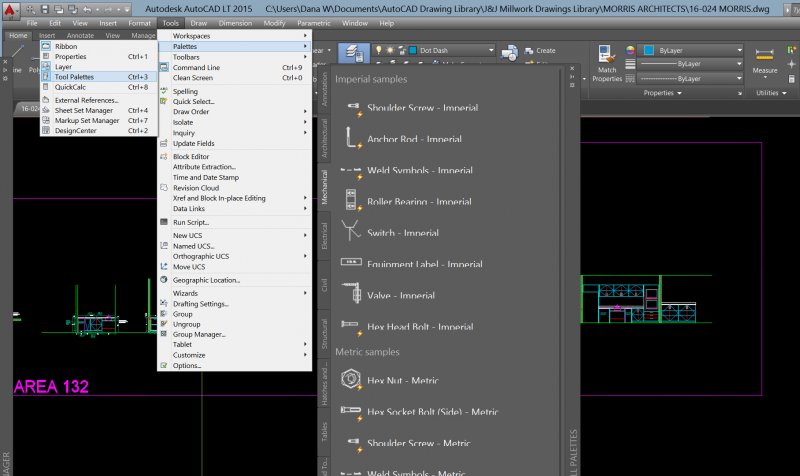Expand the Properties panel title dropdown
The height and width of the screenshot is (476, 800).
tap(662, 93)
